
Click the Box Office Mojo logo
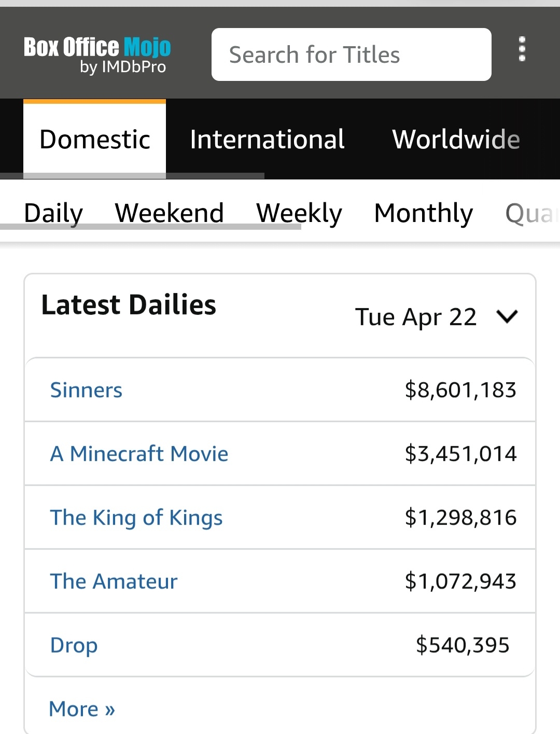pos(97,54)
